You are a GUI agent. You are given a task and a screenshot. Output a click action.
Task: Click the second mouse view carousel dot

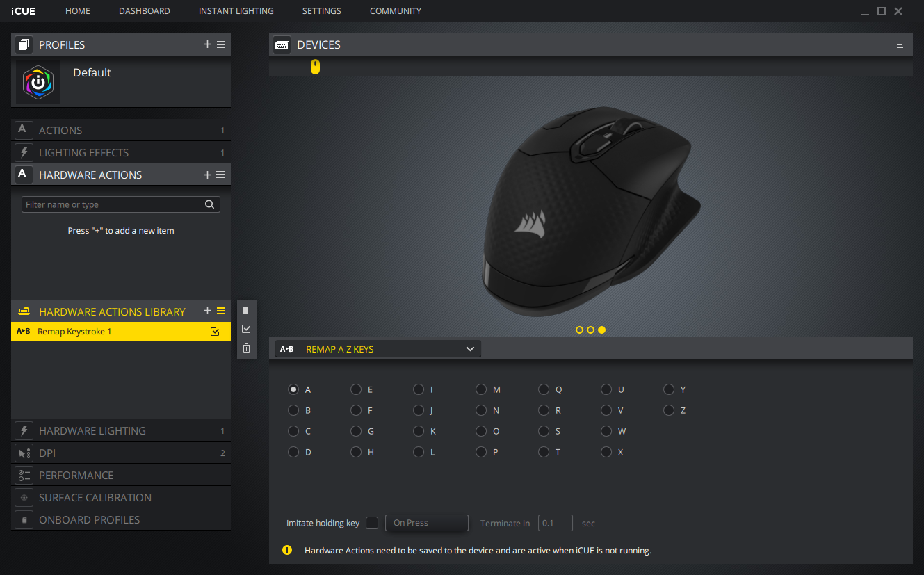pyautogui.click(x=591, y=330)
